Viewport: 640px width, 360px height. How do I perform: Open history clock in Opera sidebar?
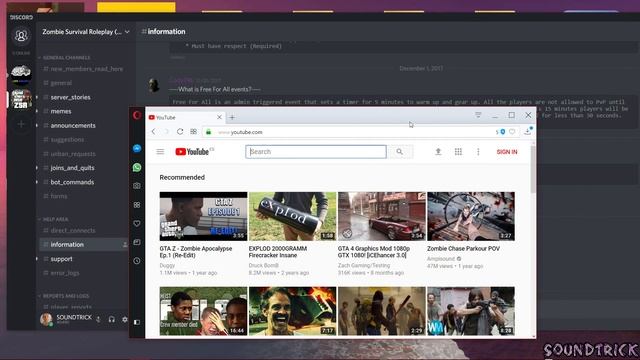click(137, 261)
